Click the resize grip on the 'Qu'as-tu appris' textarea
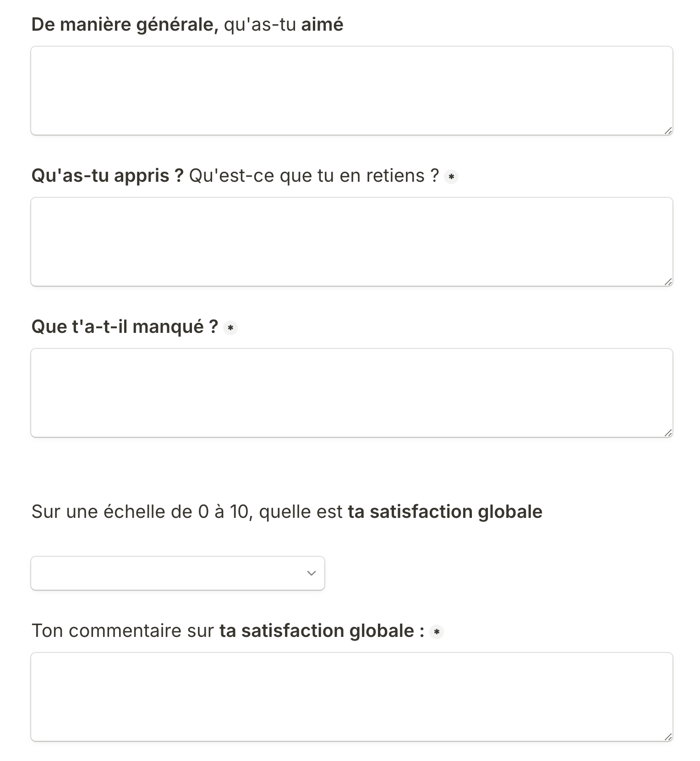700x761 pixels. coord(668,282)
